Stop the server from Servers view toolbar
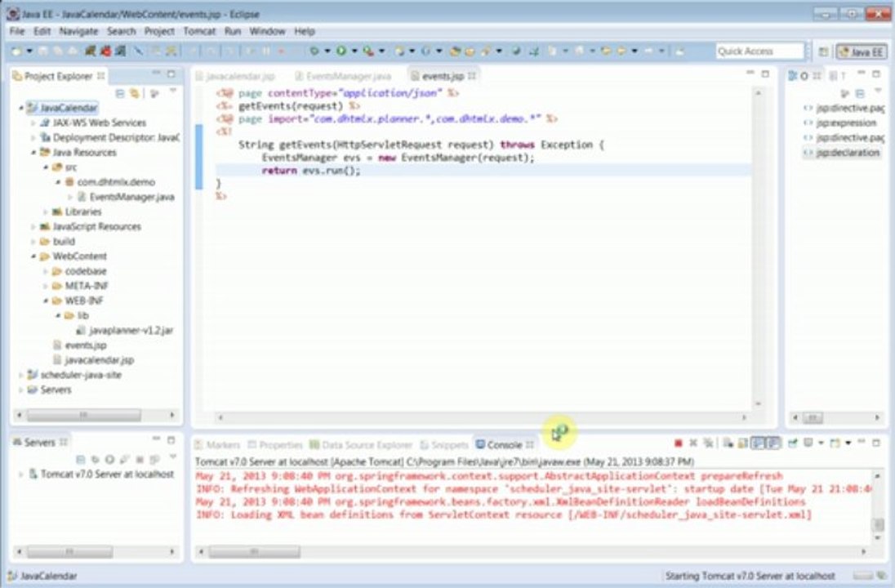Viewport: 895px width, 588px height. [x=140, y=460]
